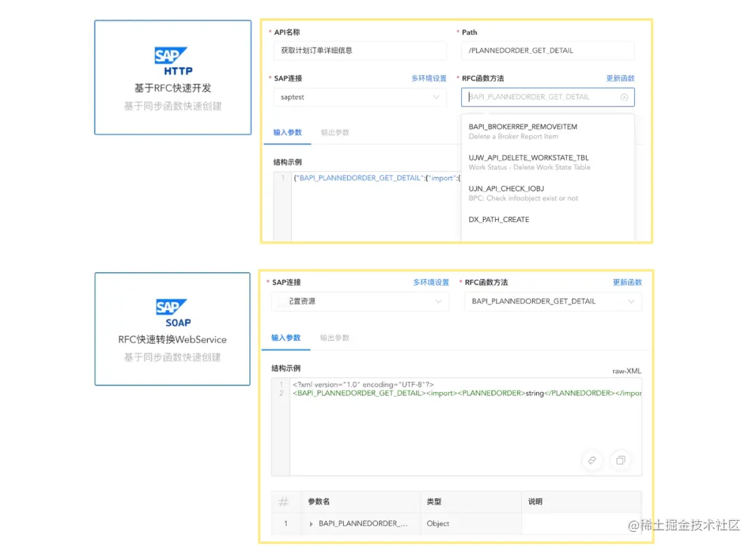Click the SAP HTTP logo on RFC快速开发 card
Screen dimensions: 756x548
tap(172, 59)
